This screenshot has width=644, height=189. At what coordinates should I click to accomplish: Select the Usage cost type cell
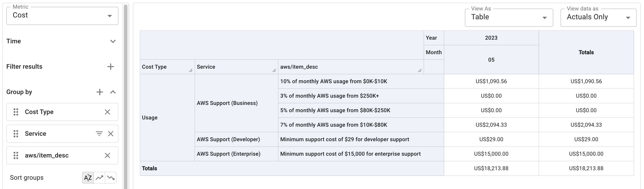[x=167, y=117]
